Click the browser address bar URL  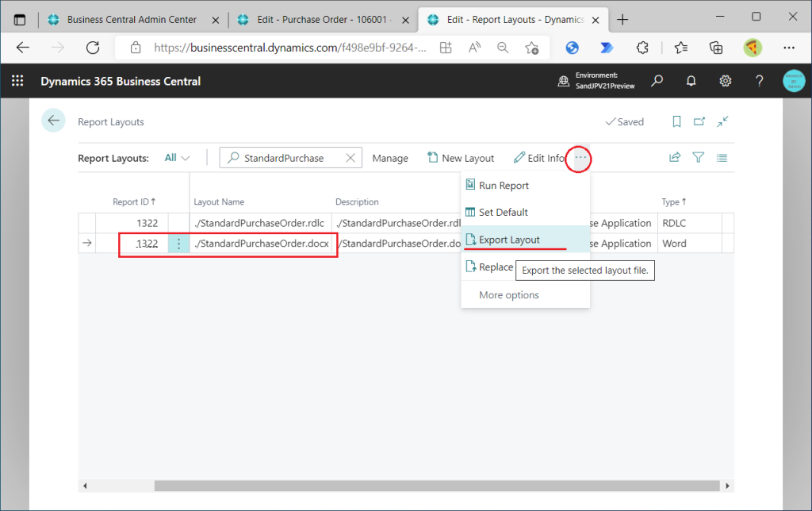(x=290, y=48)
